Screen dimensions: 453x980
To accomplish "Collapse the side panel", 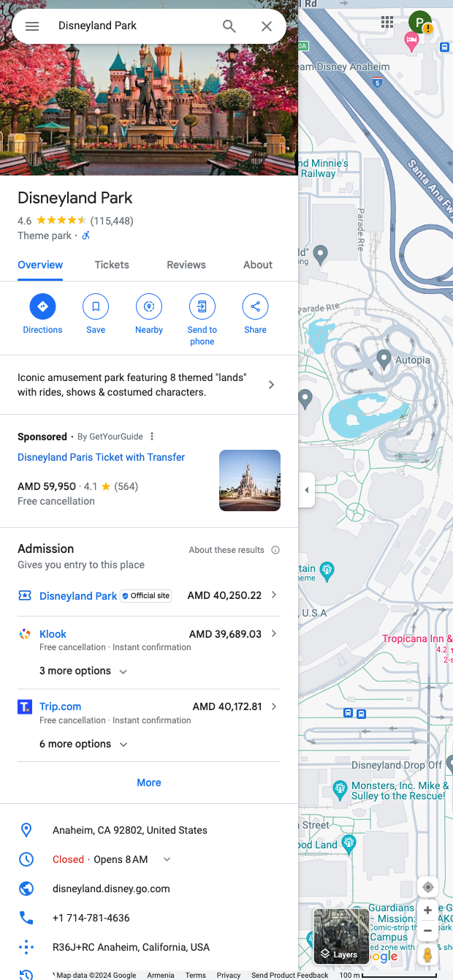I will [306, 490].
